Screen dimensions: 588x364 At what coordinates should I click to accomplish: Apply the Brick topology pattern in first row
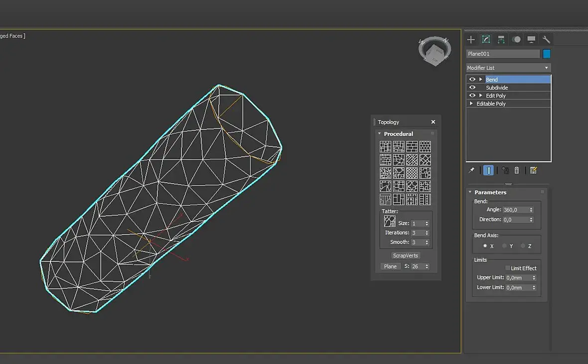(412, 146)
